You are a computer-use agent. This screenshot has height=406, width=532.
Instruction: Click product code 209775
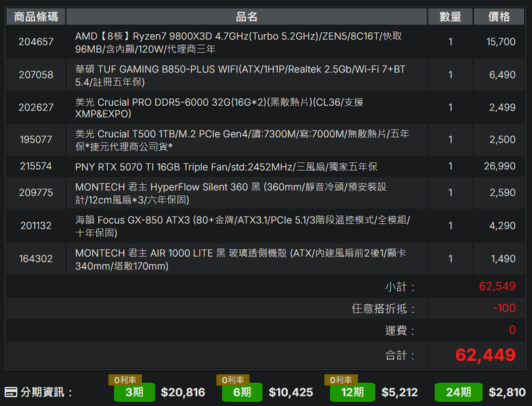(36, 192)
